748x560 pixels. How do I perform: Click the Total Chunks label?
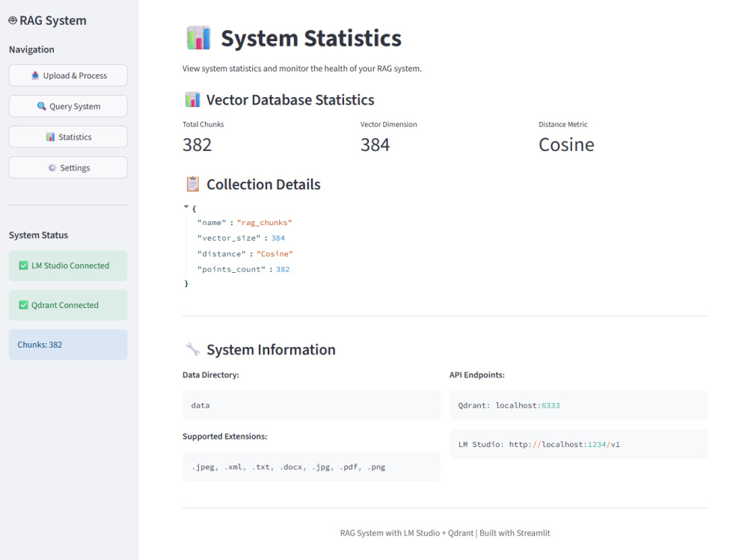click(x=203, y=125)
